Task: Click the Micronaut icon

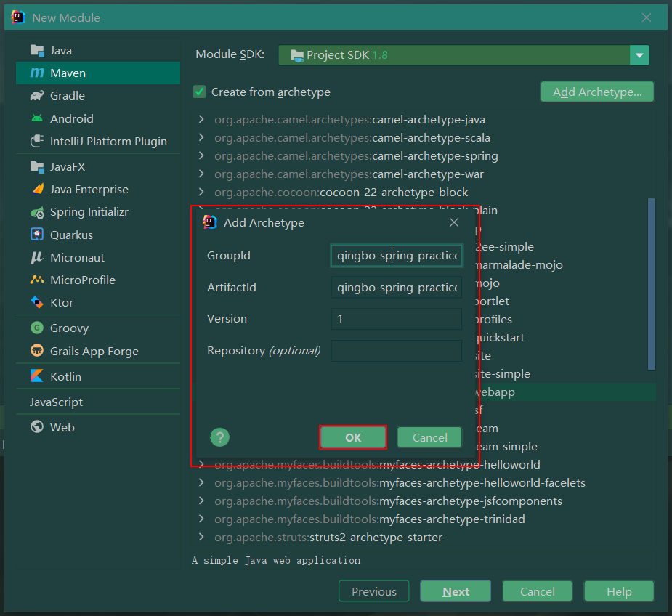Action: [x=36, y=257]
